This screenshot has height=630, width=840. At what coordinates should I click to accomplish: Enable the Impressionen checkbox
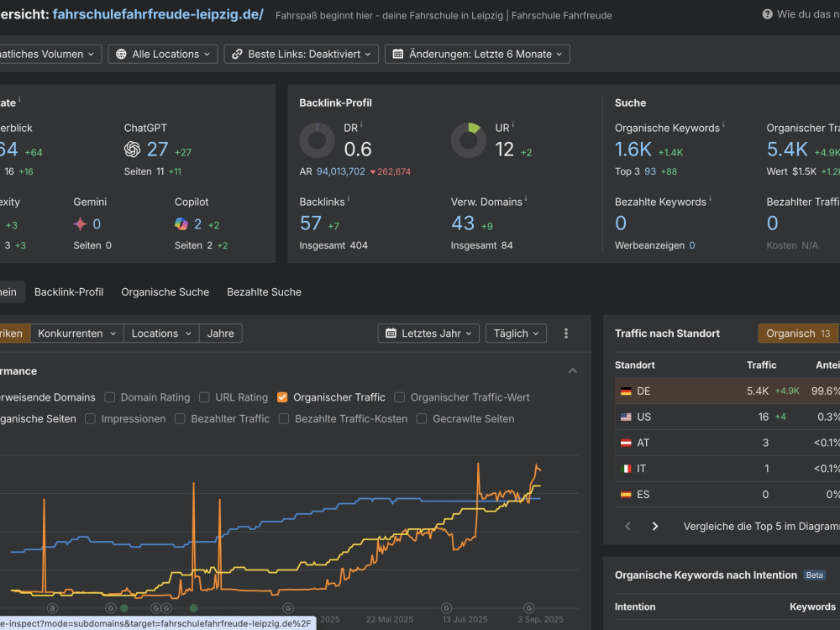(x=90, y=418)
